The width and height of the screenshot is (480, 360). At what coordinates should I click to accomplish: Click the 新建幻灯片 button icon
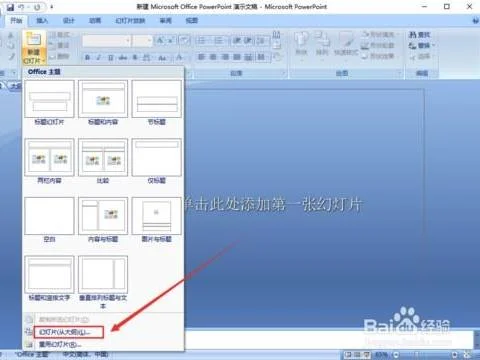click(34, 39)
